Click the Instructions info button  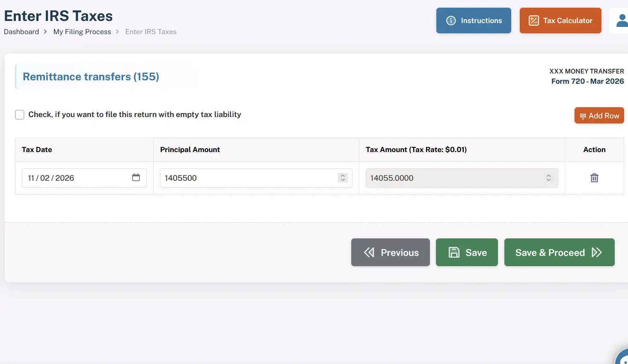[474, 21]
